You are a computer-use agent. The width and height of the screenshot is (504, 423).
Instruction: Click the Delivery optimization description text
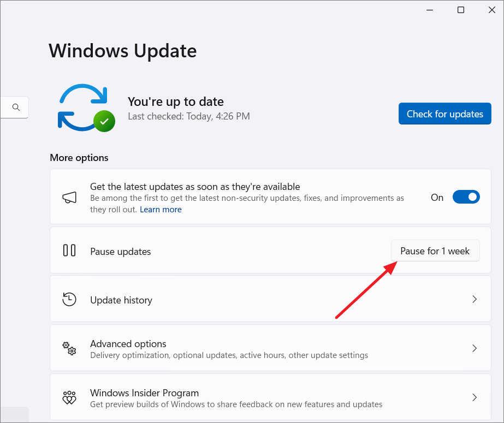(x=229, y=355)
